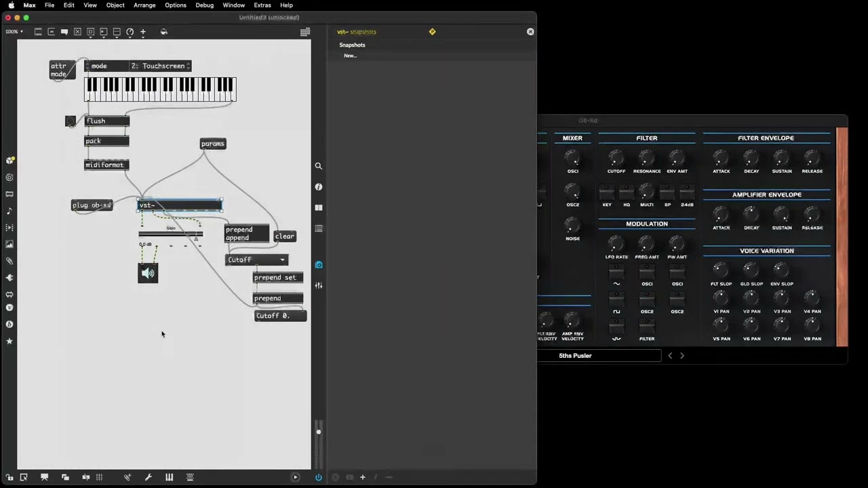Screen dimensions: 868x488
Task: Toggle the KEY filter switch
Action: pos(607,192)
